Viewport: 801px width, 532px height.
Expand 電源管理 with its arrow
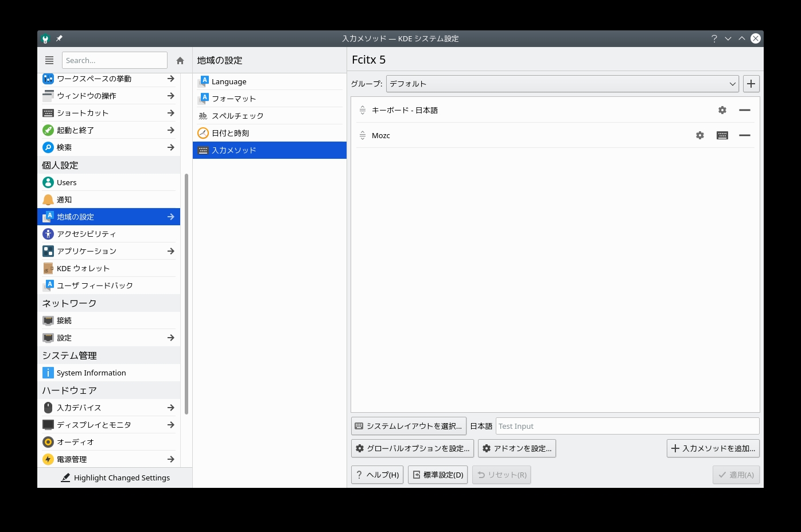coord(170,459)
